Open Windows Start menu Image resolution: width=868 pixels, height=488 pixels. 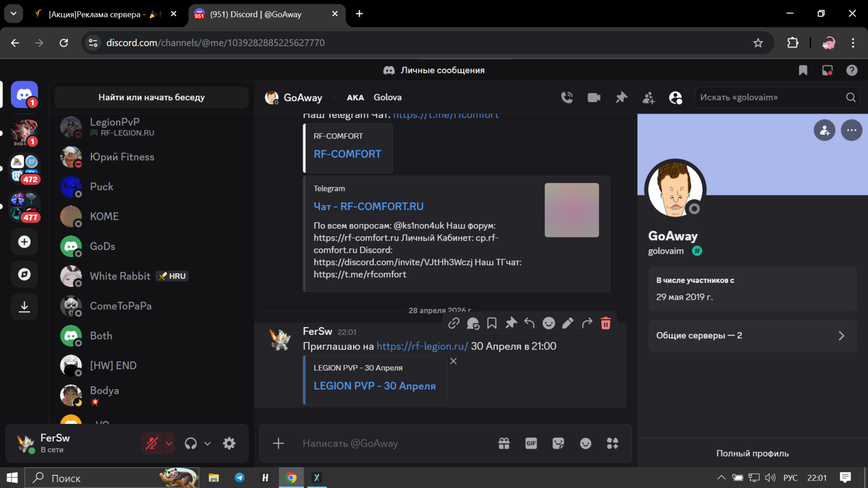tap(12, 478)
